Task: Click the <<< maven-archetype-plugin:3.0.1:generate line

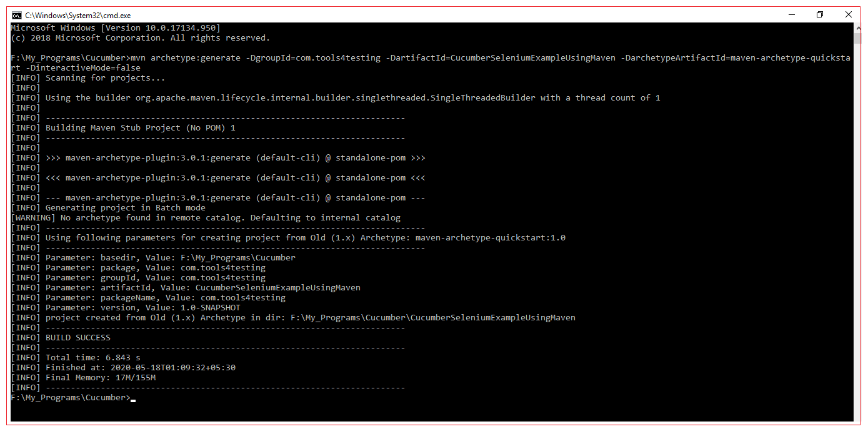Action: coord(218,178)
